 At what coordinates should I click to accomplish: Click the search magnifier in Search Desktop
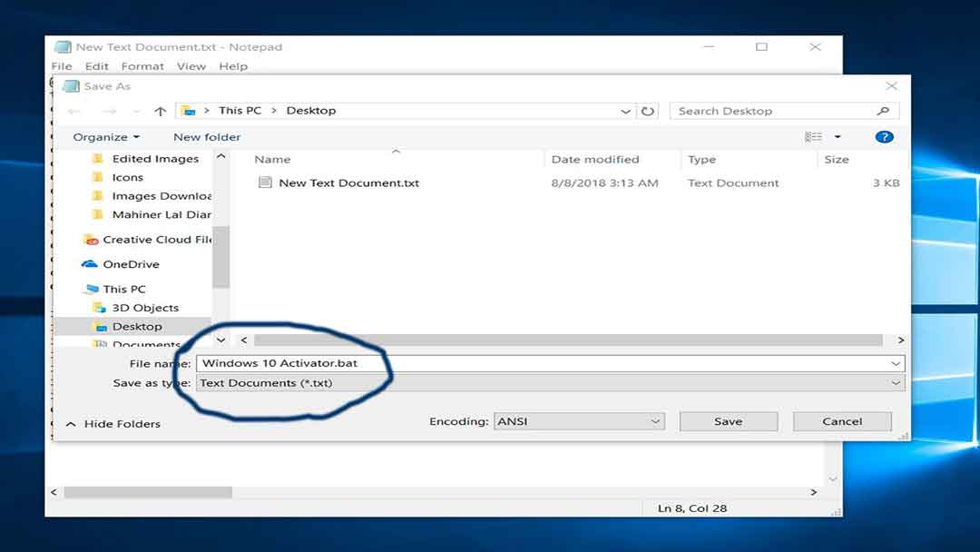click(883, 110)
